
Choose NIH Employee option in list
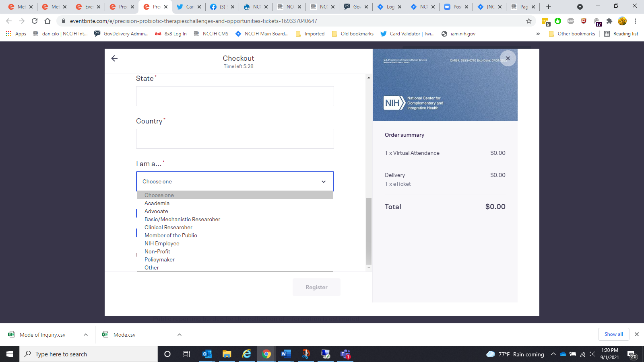tap(162, 243)
